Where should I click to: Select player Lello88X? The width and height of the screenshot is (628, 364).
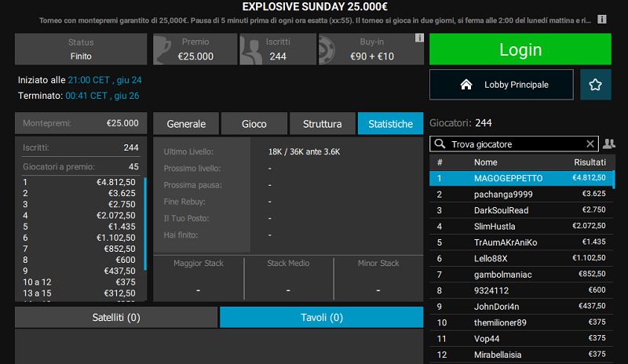pos(520,258)
